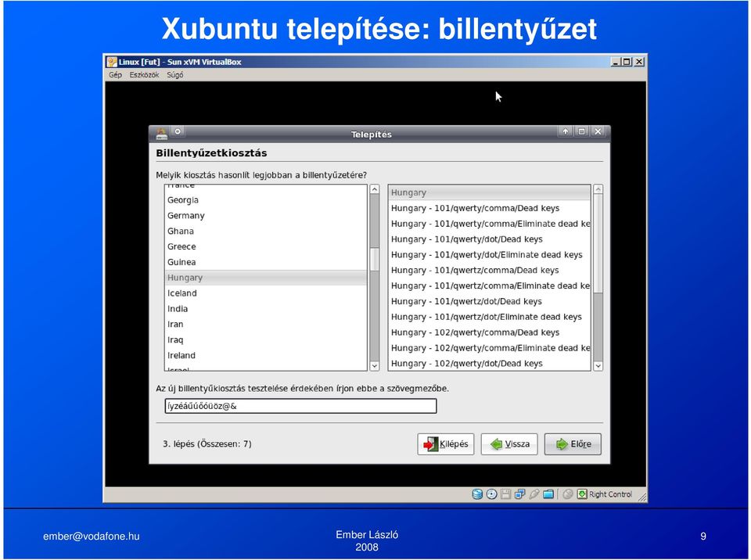751x560 pixels.
Task: Click the network adapters status icon
Action: (519, 494)
